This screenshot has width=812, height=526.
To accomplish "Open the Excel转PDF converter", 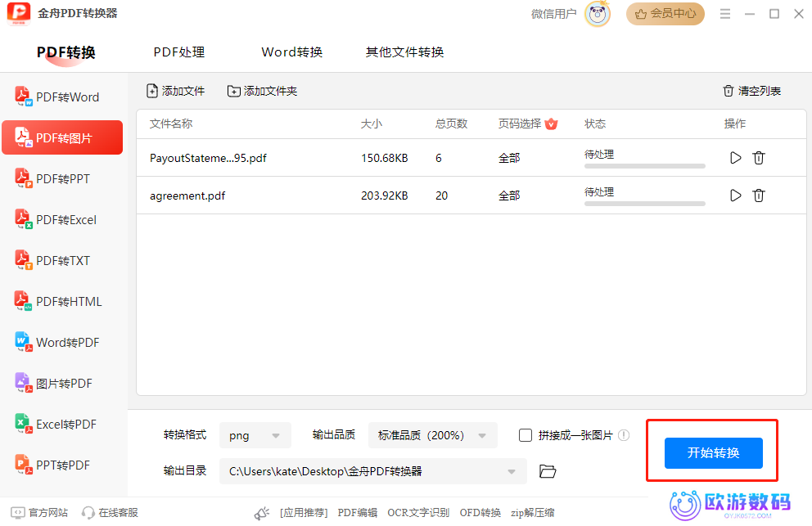I will (62, 424).
